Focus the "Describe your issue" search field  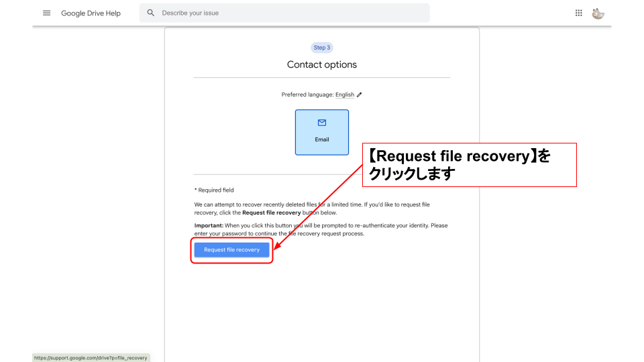[288, 13]
